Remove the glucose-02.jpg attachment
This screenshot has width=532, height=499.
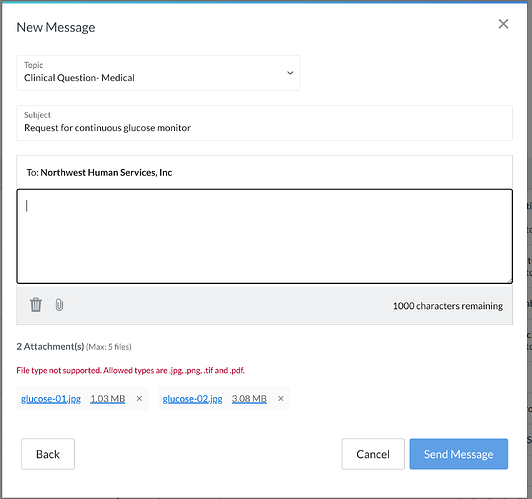(281, 399)
